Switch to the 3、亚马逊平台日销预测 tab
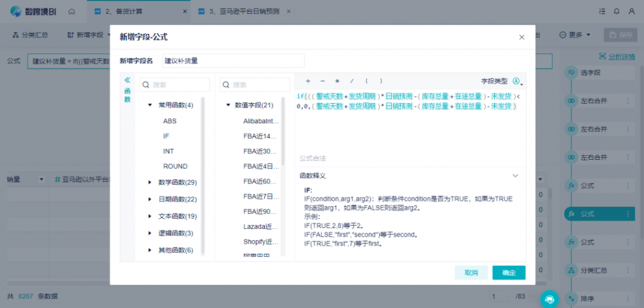Image resolution: width=644 pixels, height=308 pixels. [x=245, y=11]
